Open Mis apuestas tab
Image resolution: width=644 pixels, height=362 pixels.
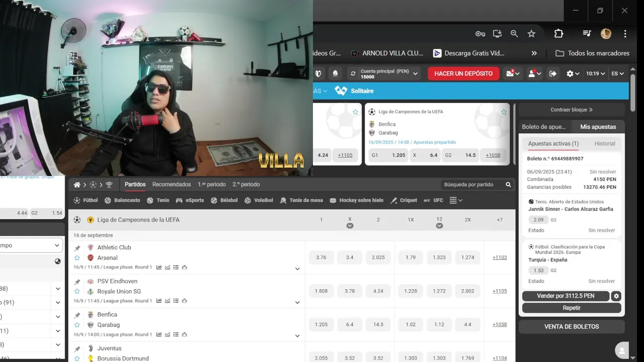[x=598, y=127]
